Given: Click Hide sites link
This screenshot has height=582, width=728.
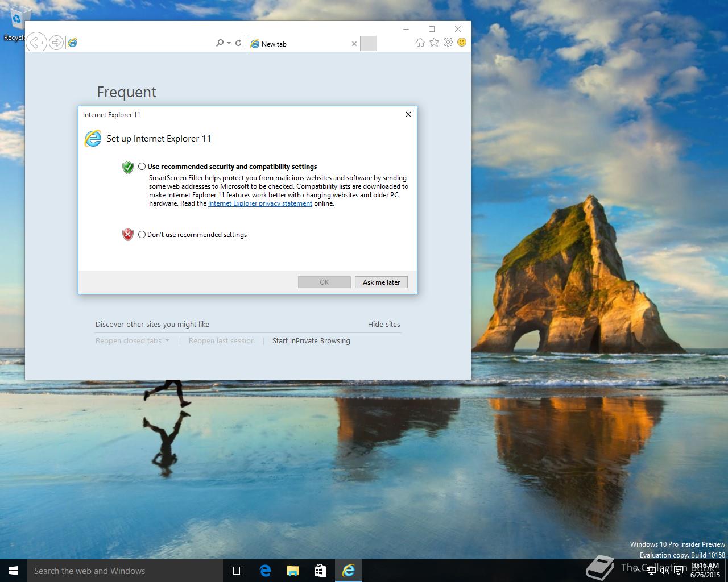Looking at the screenshot, I should coord(384,324).
